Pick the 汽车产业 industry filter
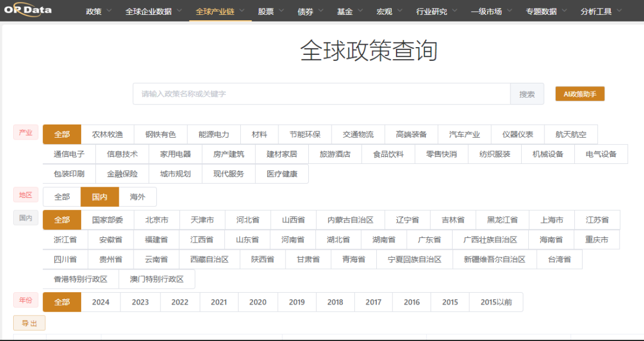The width and height of the screenshot is (644, 341). (465, 134)
